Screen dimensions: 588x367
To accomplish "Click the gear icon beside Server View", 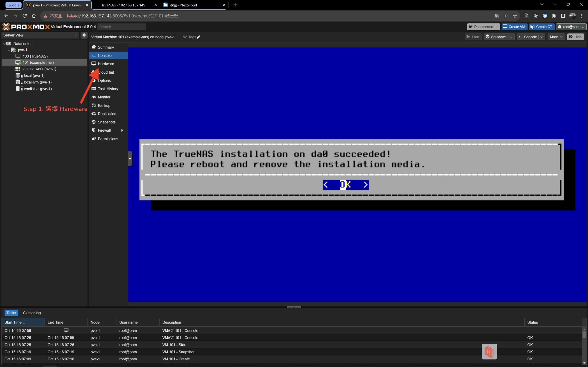I will pos(84,35).
